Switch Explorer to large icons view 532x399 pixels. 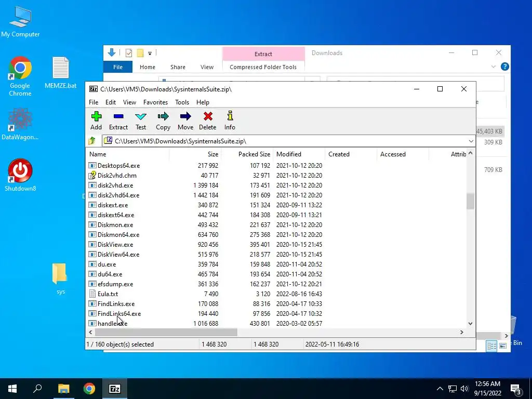503,345
